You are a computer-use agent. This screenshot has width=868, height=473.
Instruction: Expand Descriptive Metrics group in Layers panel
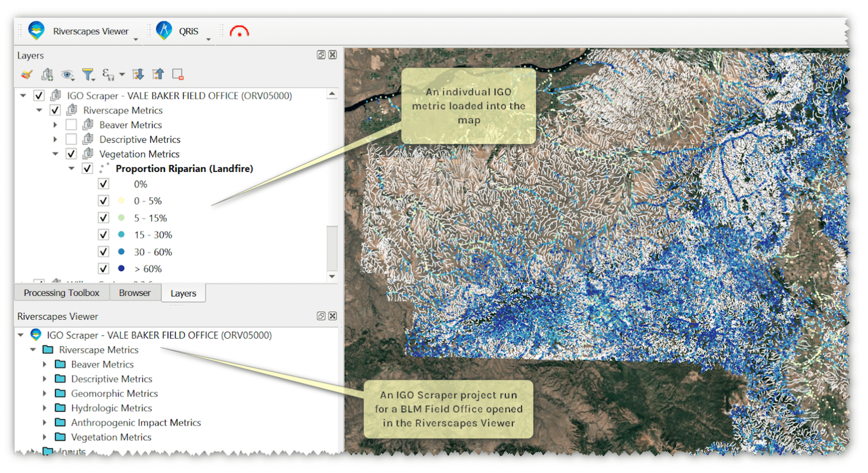[56, 139]
